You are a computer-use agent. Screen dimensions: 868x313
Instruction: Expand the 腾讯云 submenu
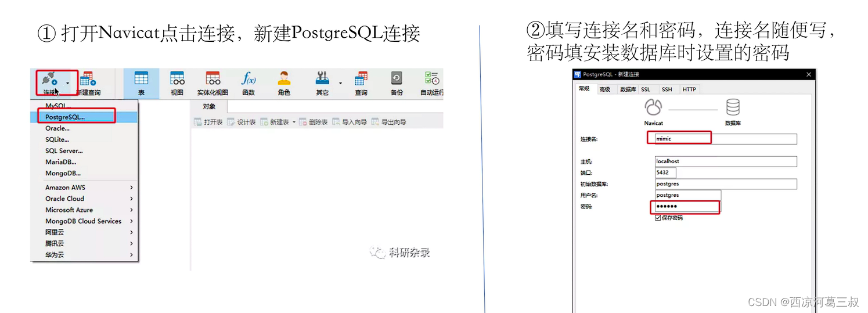[132, 244]
